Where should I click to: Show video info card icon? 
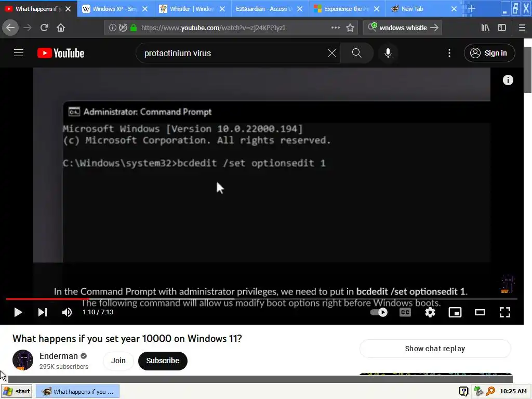[x=508, y=80]
